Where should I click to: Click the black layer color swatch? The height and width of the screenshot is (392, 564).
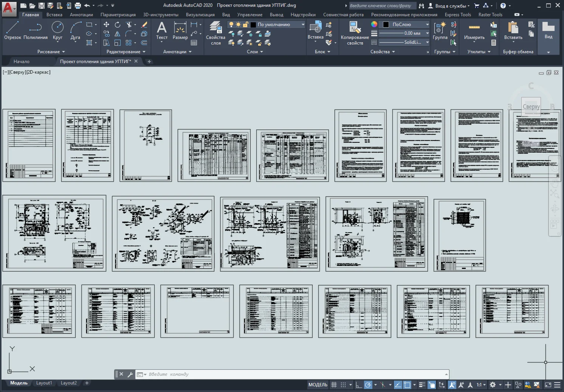click(253, 25)
